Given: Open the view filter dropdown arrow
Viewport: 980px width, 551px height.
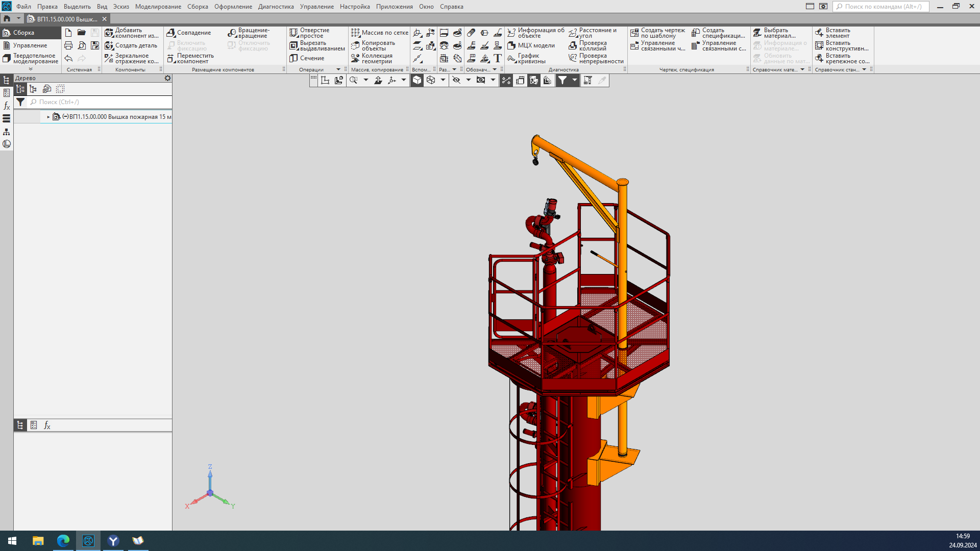Looking at the screenshot, I should (x=575, y=80).
